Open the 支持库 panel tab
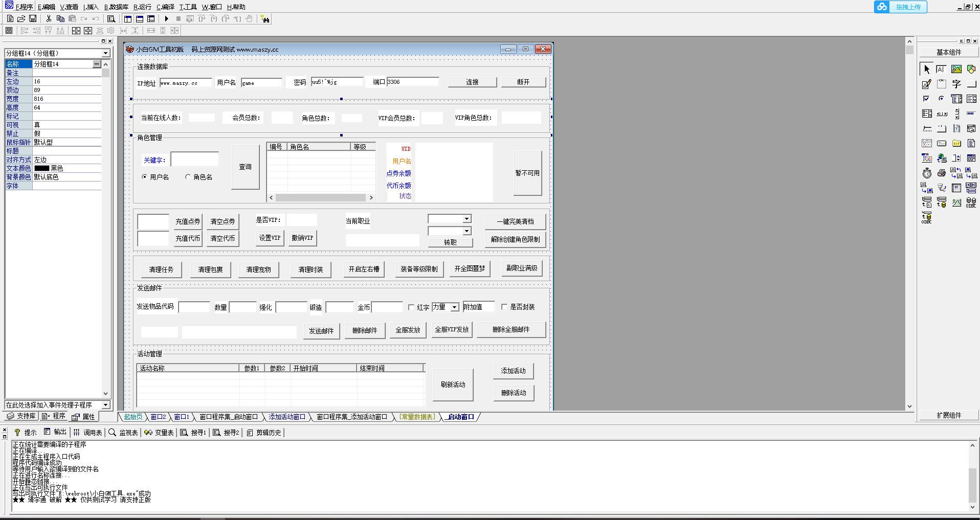Screen dimensions: 980x520 pyautogui.click(x=21, y=416)
